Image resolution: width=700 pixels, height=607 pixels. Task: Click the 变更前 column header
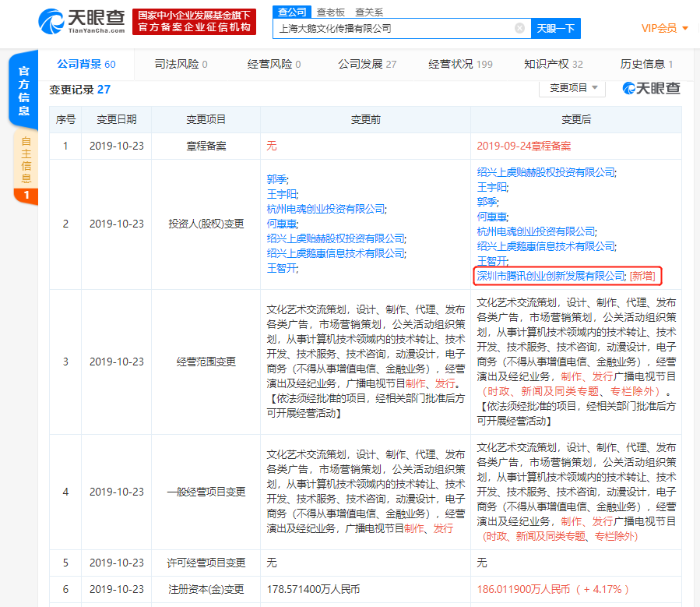366,119
